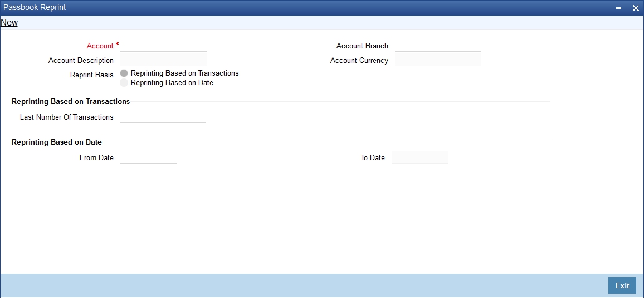644x301 pixels.
Task: Select Reprinting Based on Date radio button
Action: pos(124,82)
